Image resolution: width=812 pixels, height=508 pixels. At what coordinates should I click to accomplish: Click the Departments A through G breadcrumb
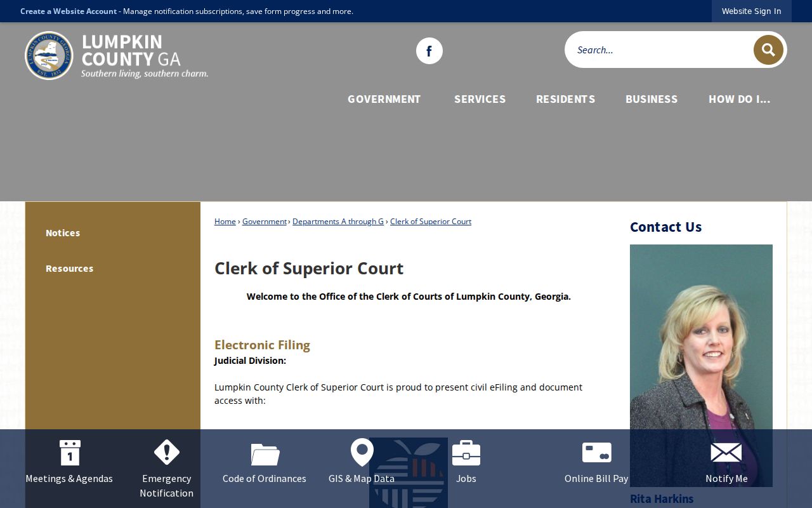tap(338, 222)
